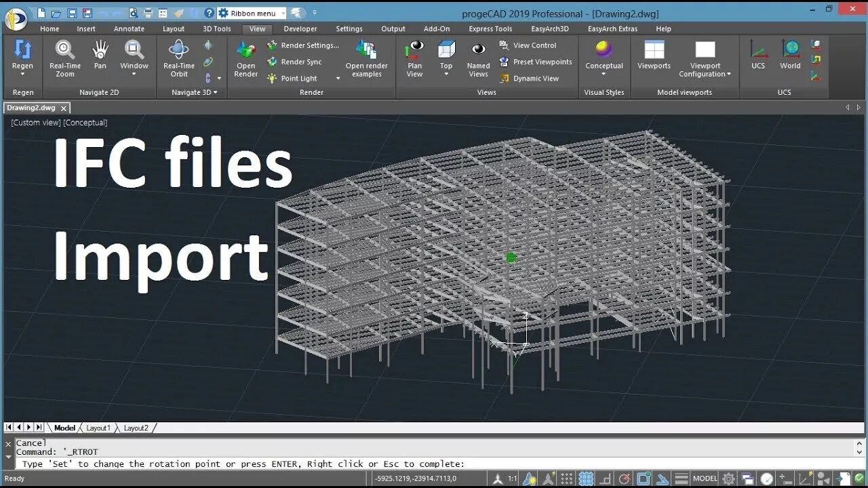Toggle snap dots in the status bar
This screenshot has height=488, width=868.
pyautogui.click(x=567, y=479)
